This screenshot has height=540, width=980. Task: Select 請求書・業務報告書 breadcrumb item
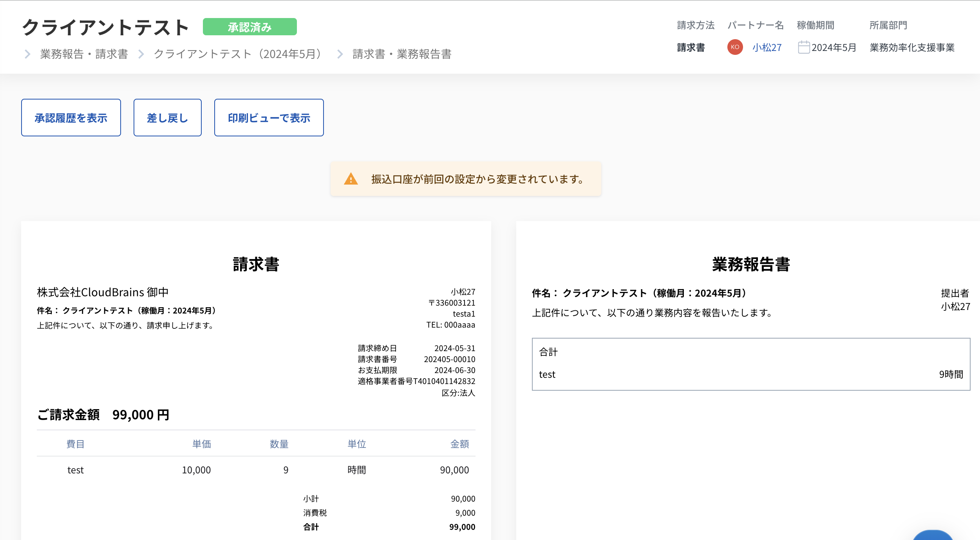pyautogui.click(x=402, y=54)
